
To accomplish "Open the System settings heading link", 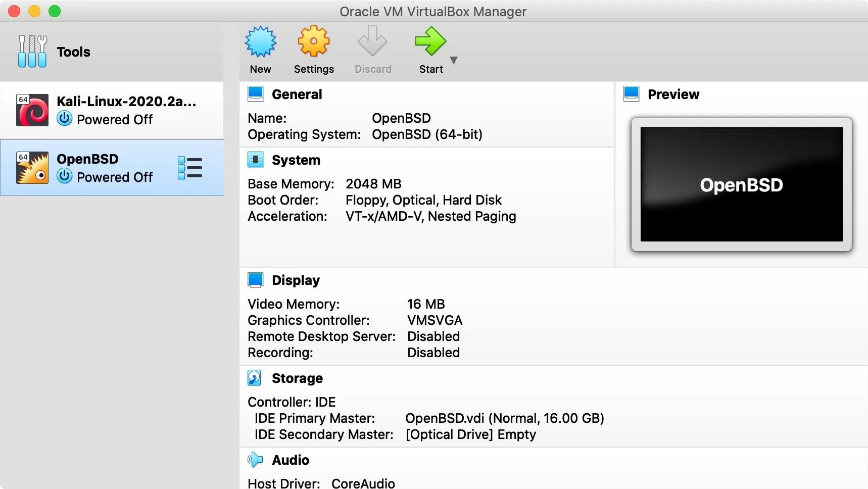I will click(296, 160).
